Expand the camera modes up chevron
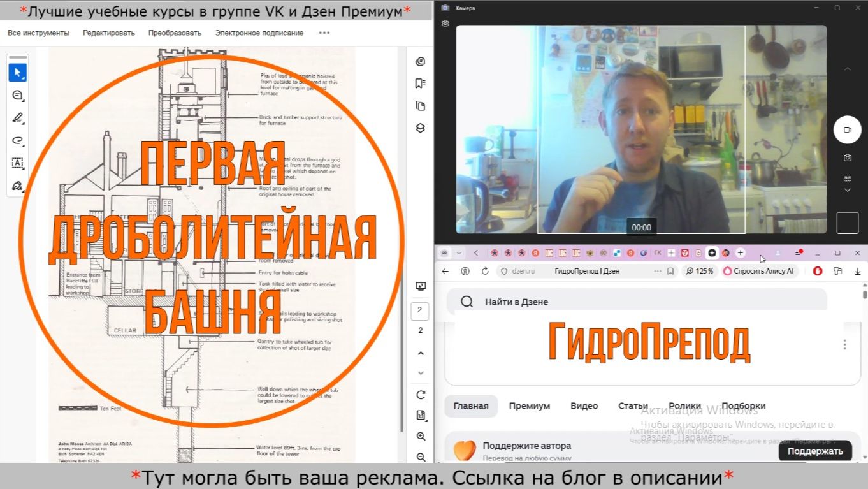The height and width of the screenshot is (489, 868). (x=848, y=68)
